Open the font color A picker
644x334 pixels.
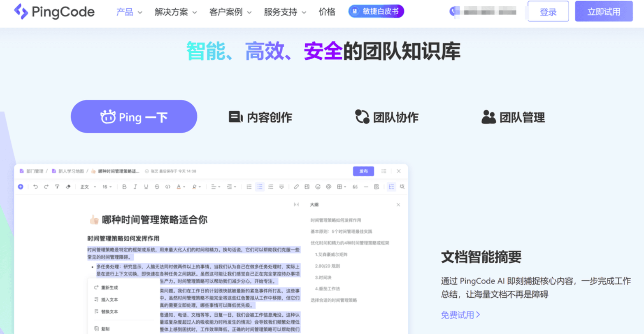(180, 187)
